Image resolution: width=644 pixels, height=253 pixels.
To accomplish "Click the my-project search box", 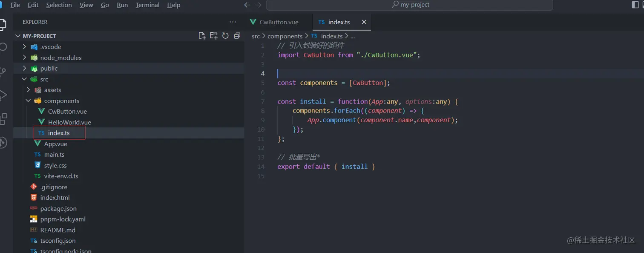I will (410, 5).
